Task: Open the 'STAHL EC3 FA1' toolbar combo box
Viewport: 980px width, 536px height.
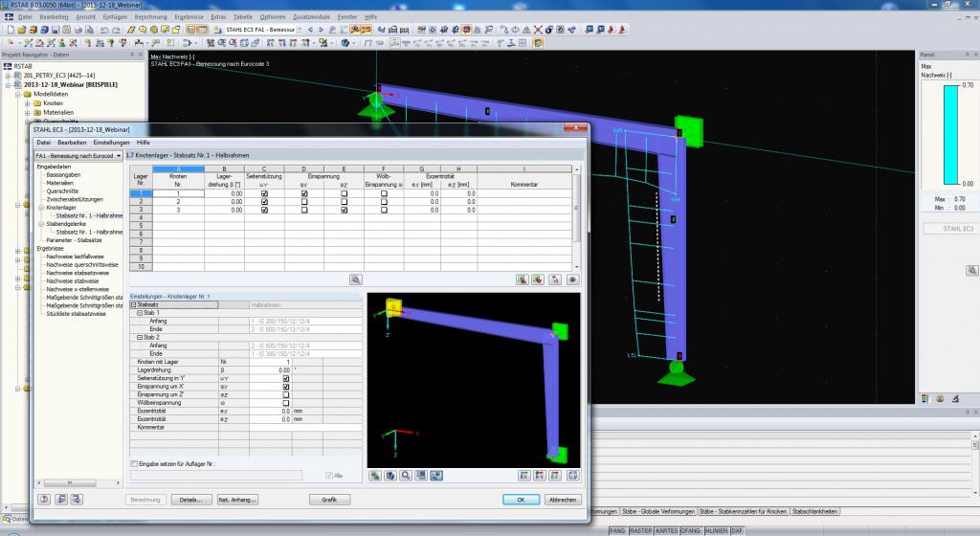Action: (x=264, y=30)
